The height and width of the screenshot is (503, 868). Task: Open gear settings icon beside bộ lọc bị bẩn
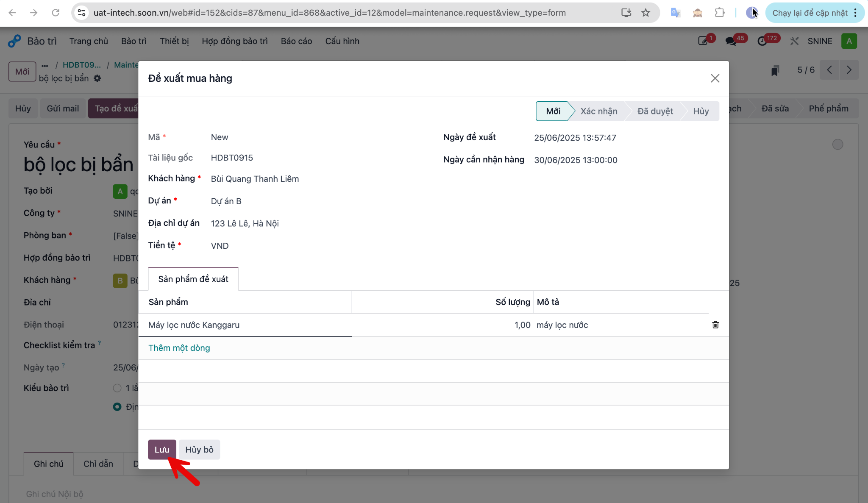click(x=97, y=78)
